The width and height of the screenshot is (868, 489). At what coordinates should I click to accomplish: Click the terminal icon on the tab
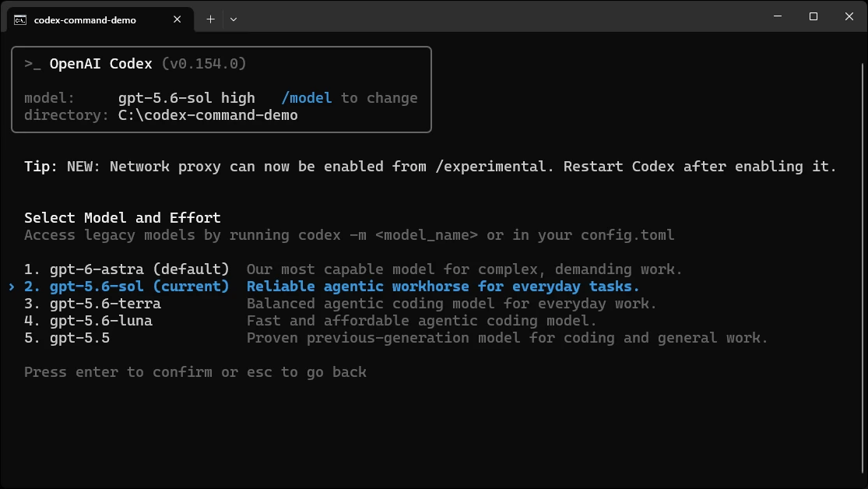[20, 20]
